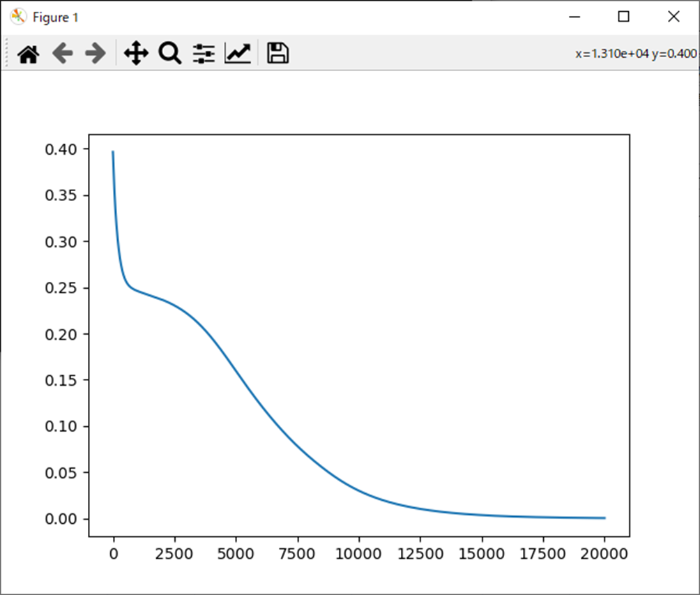Maximize the Figure 1 window
This screenshot has height=595, width=700.
(x=624, y=17)
